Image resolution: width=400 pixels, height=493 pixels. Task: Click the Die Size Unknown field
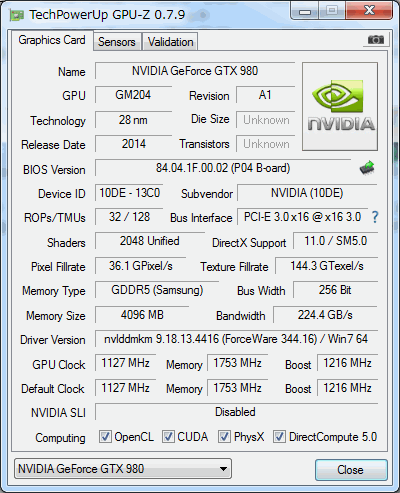266,120
